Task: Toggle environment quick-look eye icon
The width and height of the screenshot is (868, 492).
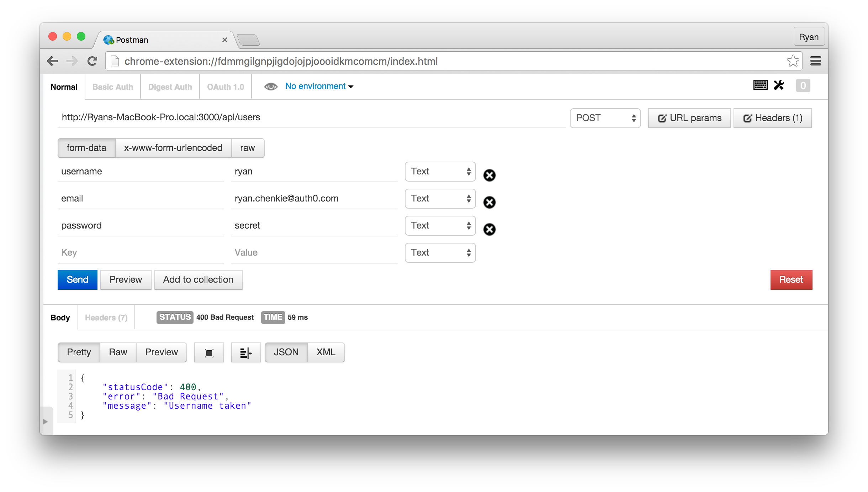Action: point(271,87)
